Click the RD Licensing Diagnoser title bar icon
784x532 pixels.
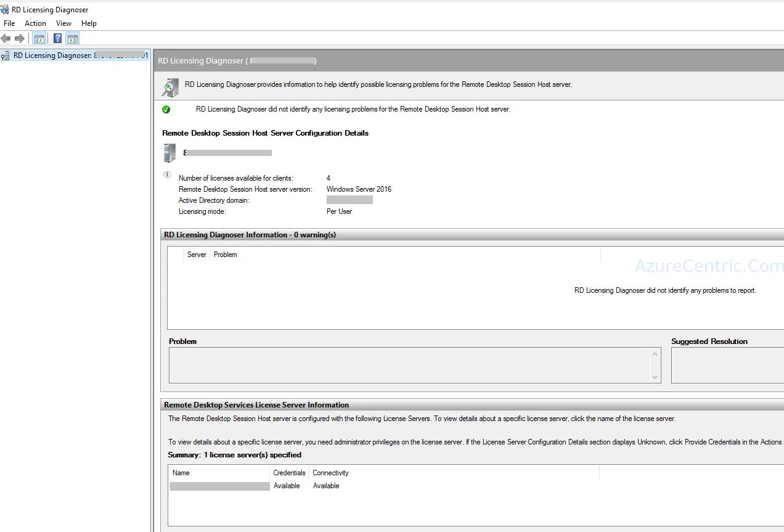pos(5,10)
